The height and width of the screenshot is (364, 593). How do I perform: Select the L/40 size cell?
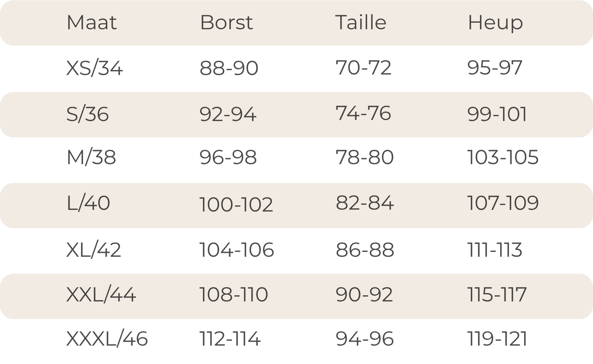(88, 203)
